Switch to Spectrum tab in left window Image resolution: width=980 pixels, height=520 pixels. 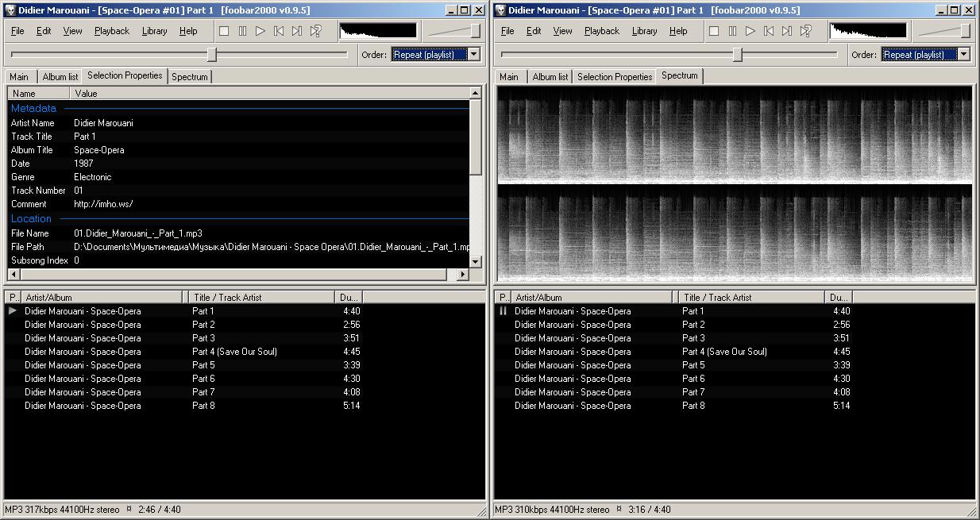[x=190, y=77]
